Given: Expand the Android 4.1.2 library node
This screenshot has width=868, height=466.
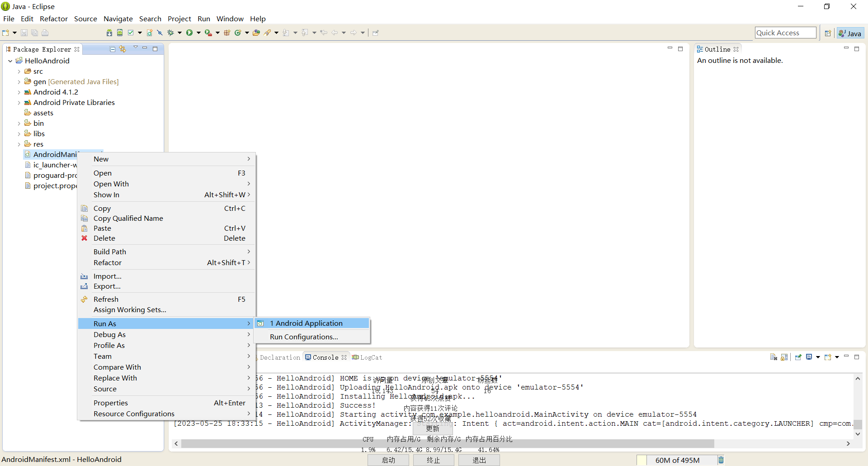Looking at the screenshot, I should 19,92.
